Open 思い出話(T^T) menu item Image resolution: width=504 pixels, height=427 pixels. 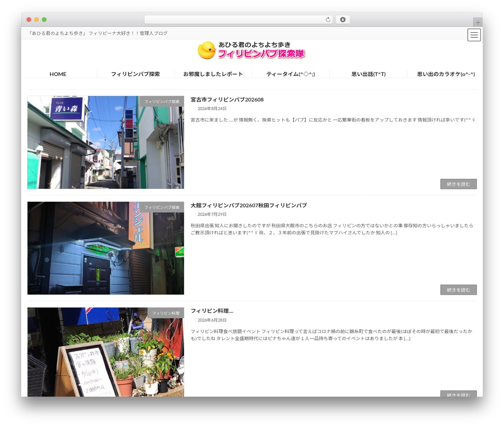369,74
